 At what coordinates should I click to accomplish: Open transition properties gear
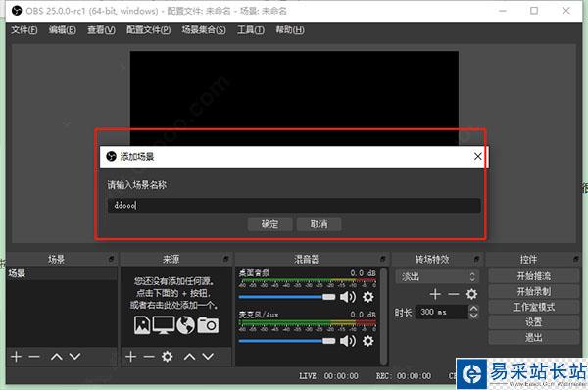click(471, 294)
